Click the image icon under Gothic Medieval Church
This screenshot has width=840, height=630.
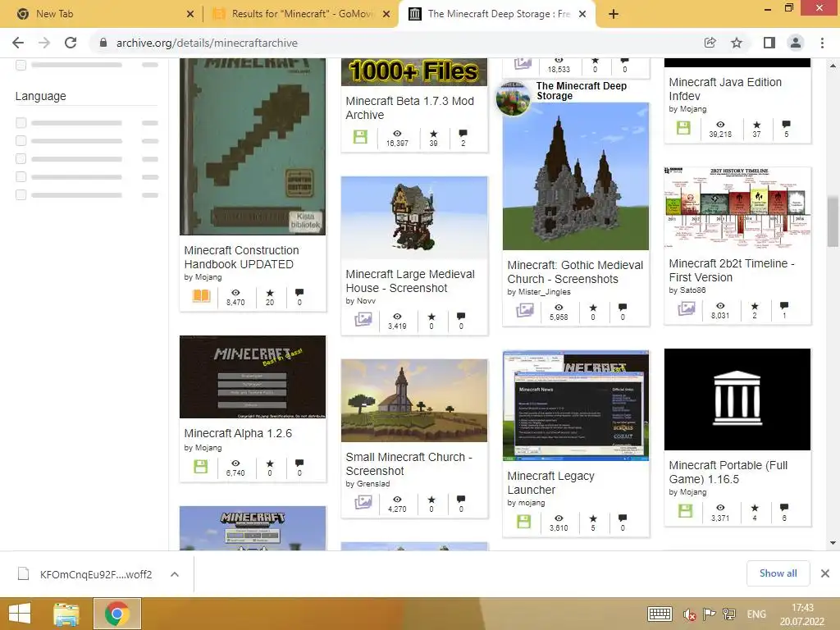tap(524, 310)
